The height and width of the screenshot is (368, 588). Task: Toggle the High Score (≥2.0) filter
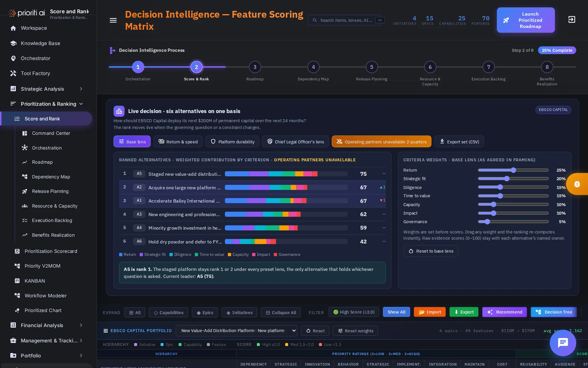coord(354,312)
